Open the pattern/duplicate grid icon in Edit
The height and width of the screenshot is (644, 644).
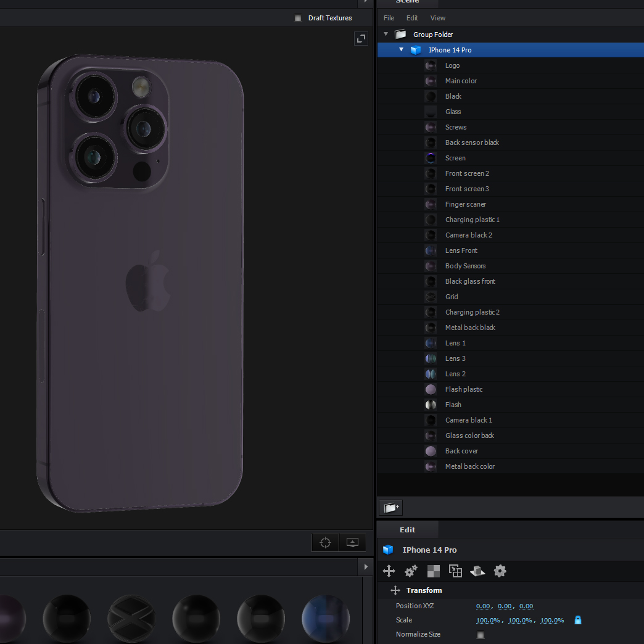coord(455,571)
